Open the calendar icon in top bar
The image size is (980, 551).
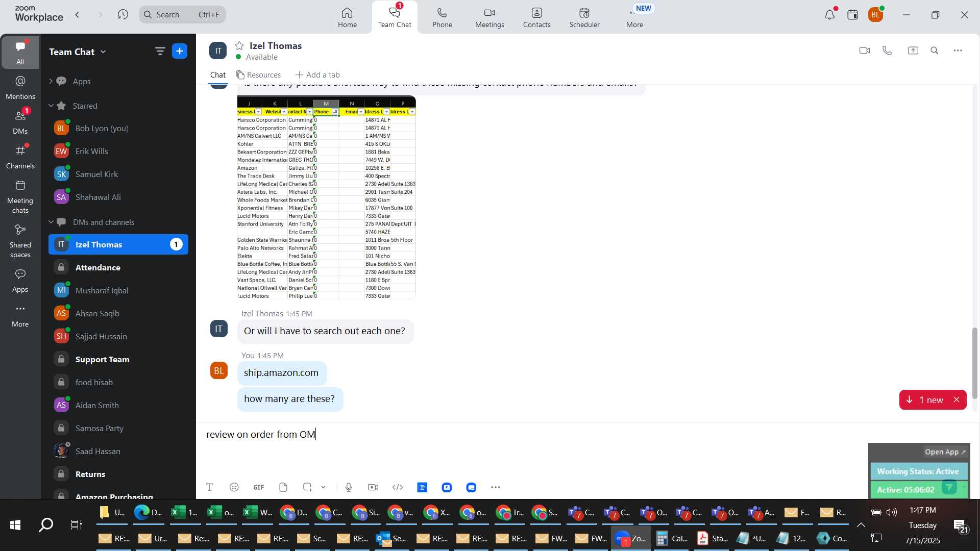[x=853, y=15]
